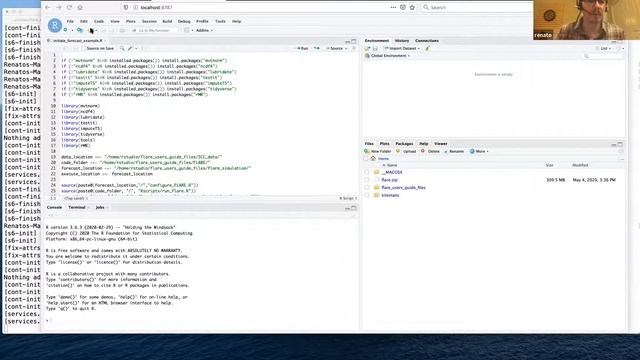The height and width of the screenshot is (360, 640).
Task: Click the __MACOSX folder icon
Action: 377,172
